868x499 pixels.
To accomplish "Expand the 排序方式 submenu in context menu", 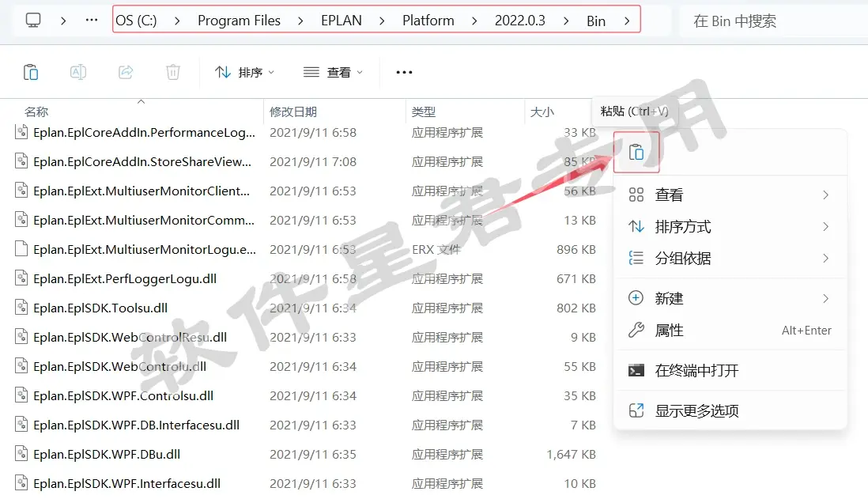I will 730,226.
